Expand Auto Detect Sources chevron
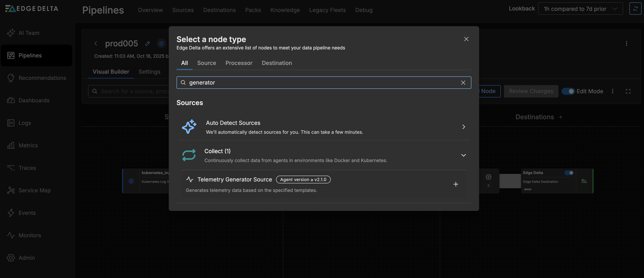Viewport: 644px width, 278px height. pyautogui.click(x=463, y=127)
